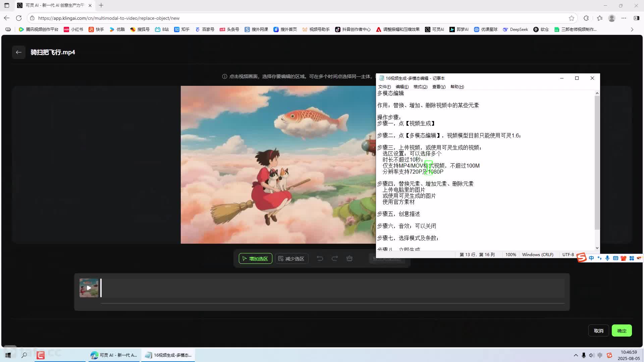644x362 pixels.
Task: Click the 取消 button
Action: coord(598,330)
